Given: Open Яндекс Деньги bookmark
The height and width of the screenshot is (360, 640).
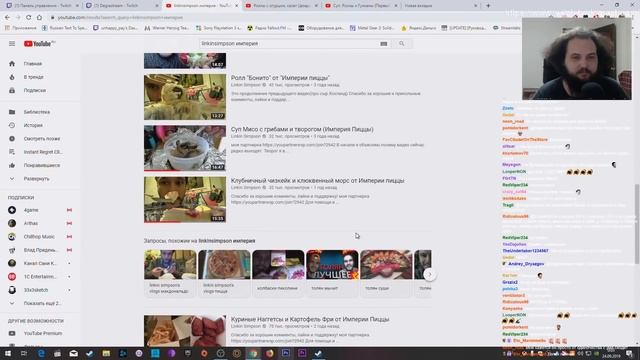Looking at the screenshot, I should (x=418, y=28).
